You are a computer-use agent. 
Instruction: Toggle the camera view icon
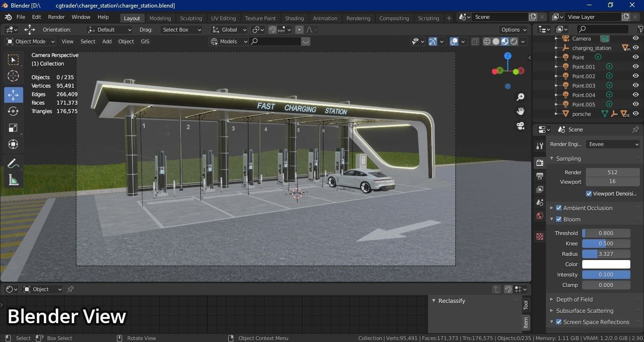tap(520, 126)
